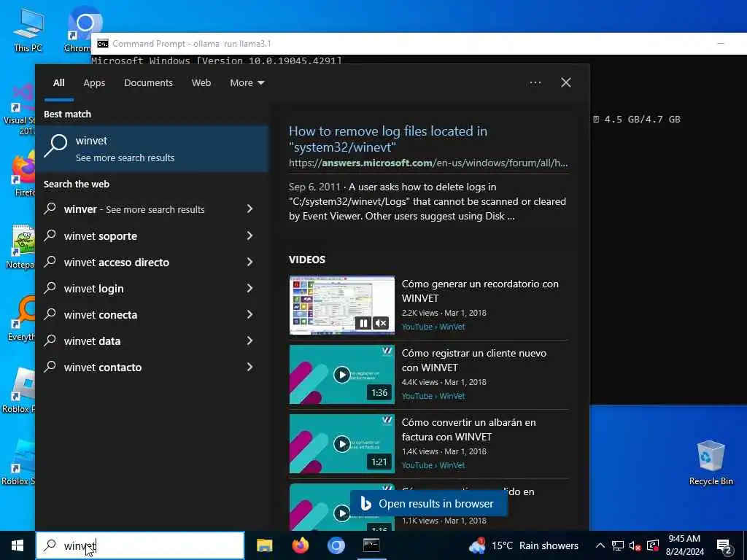
Task: Open 'Cómo generar un recordatorio' video title
Action: point(480,291)
